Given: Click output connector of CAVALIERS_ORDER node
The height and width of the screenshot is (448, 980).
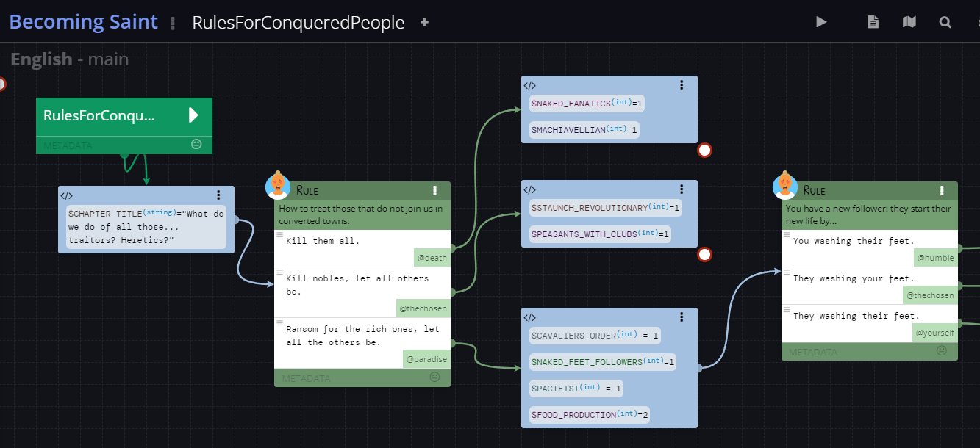Looking at the screenshot, I should tap(698, 367).
